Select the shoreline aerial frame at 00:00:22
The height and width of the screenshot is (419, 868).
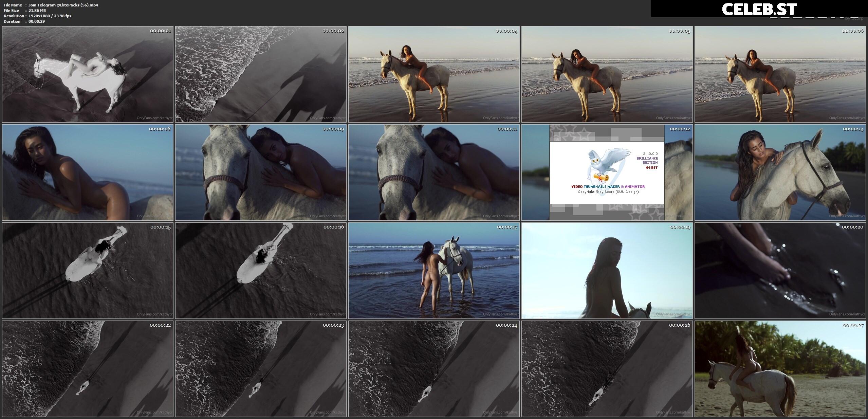[88, 369]
